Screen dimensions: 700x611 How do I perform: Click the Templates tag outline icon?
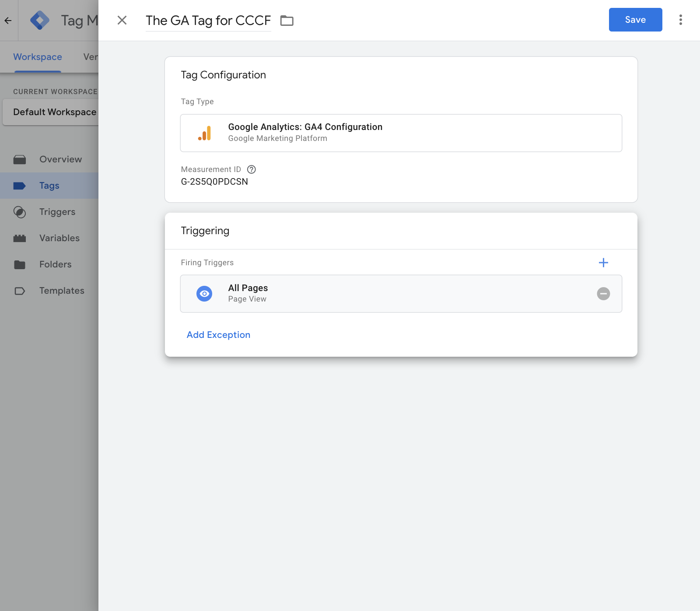click(20, 291)
